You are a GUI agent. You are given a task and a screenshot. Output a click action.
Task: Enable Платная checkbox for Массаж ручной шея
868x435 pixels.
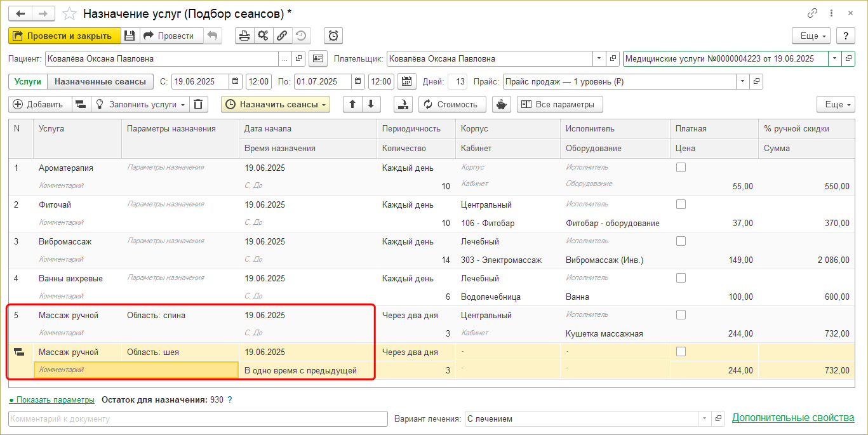[681, 352]
